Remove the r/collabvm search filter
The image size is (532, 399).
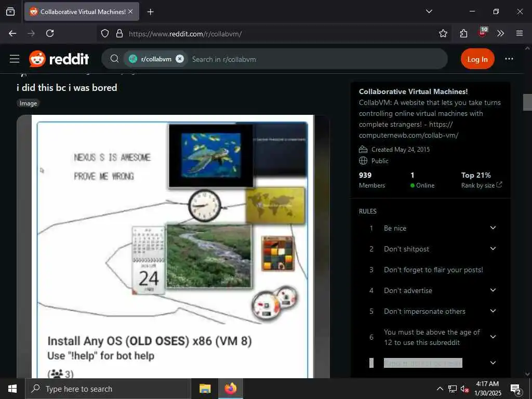coord(180,59)
